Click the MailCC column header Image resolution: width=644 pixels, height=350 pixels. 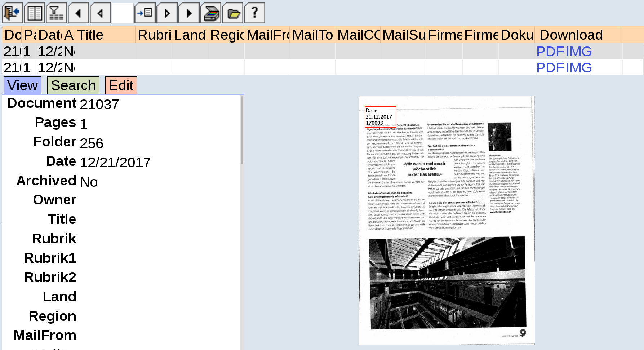coord(358,35)
